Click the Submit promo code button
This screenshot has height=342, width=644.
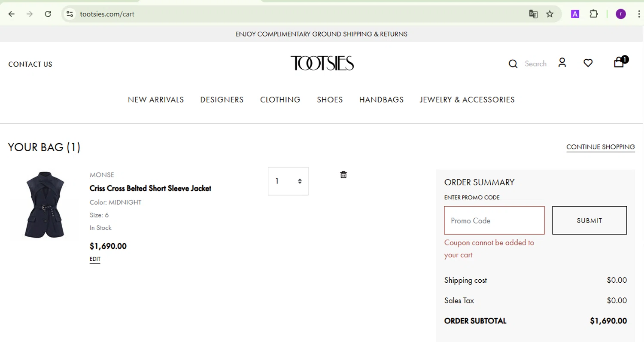tap(589, 220)
